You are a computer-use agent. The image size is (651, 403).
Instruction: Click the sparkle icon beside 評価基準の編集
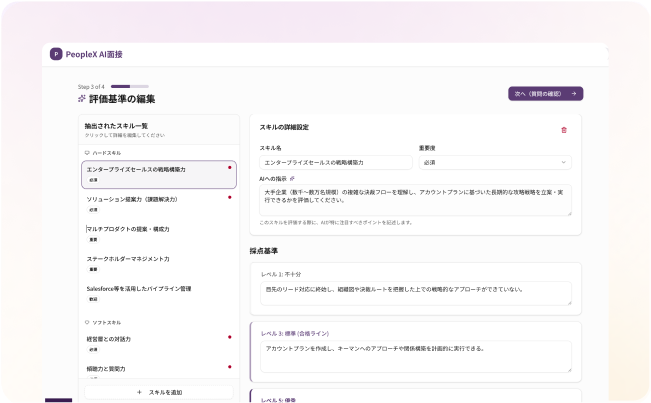pos(82,99)
